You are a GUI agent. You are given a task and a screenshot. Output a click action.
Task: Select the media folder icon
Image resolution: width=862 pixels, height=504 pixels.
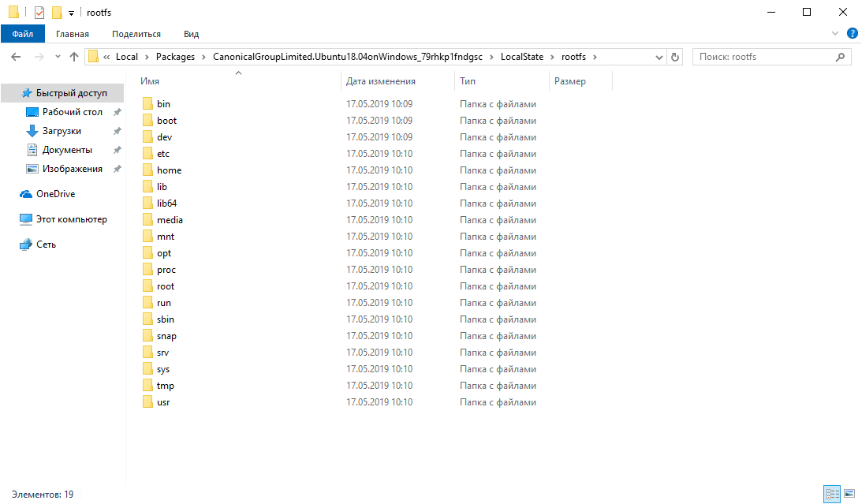(x=147, y=220)
